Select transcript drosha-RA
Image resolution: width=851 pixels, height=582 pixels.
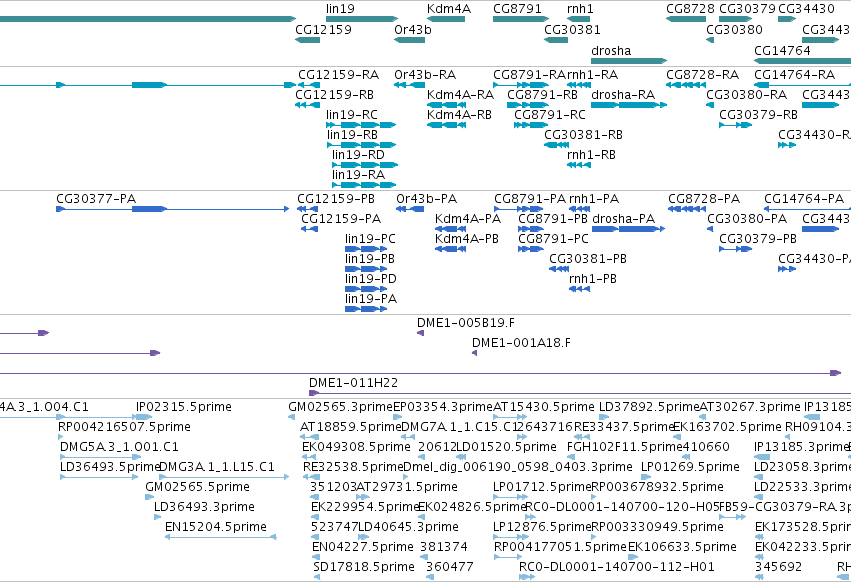tap(628, 105)
